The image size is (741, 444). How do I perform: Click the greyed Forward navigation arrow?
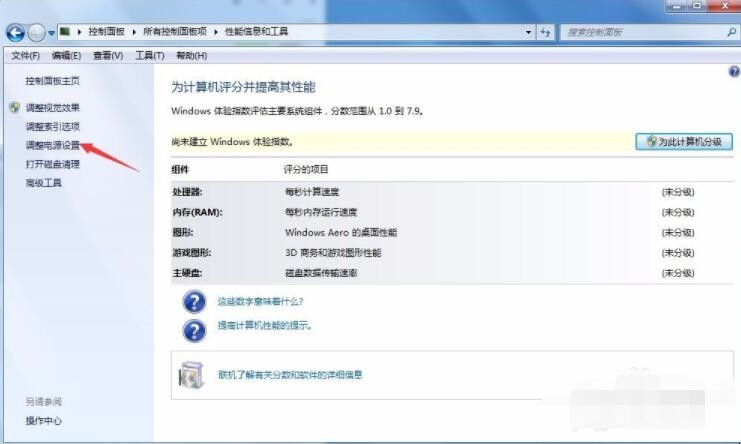coord(36,33)
